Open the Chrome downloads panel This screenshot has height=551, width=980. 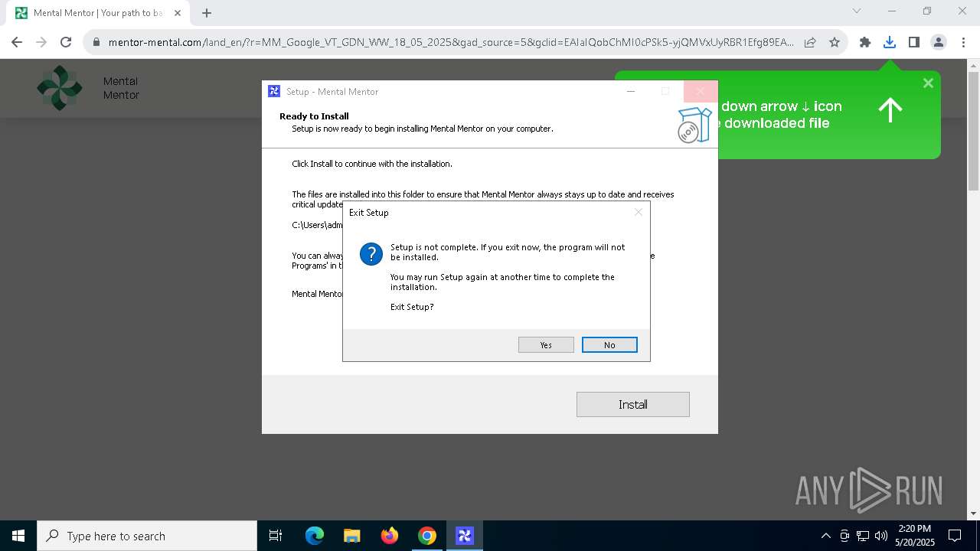[x=890, y=42]
